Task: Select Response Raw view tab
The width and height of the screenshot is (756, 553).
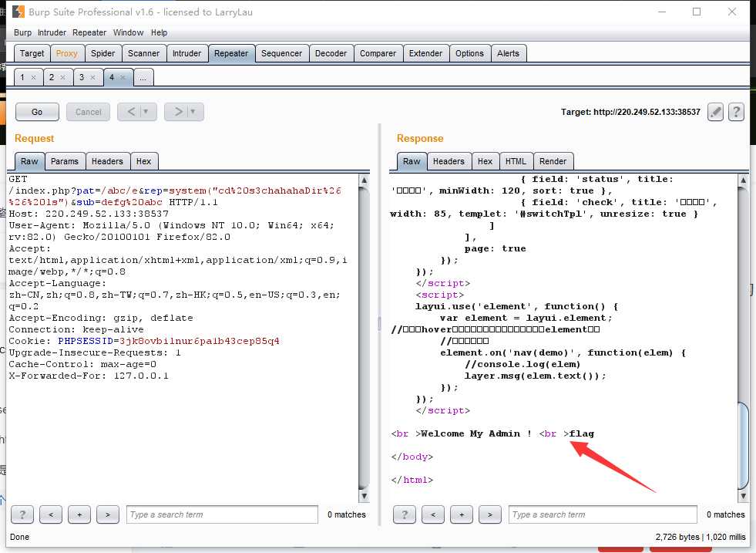Action: coord(412,161)
